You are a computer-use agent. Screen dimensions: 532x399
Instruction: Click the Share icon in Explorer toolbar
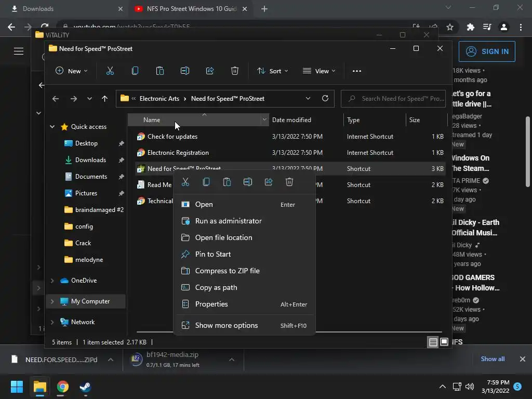(x=210, y=71)
